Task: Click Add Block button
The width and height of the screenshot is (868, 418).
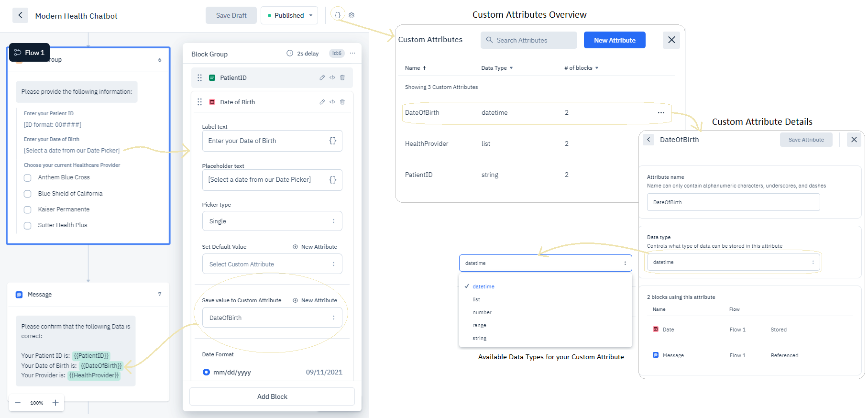Action: 272,396
